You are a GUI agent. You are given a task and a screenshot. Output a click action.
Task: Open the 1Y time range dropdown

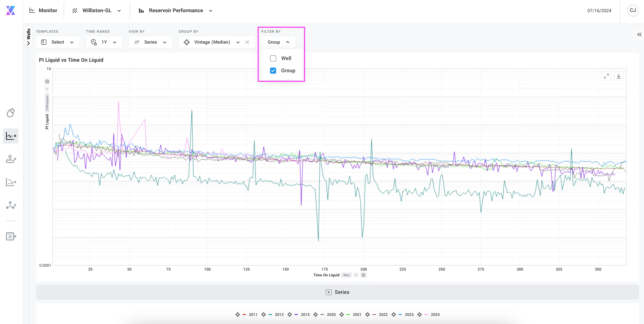point(104,42)
